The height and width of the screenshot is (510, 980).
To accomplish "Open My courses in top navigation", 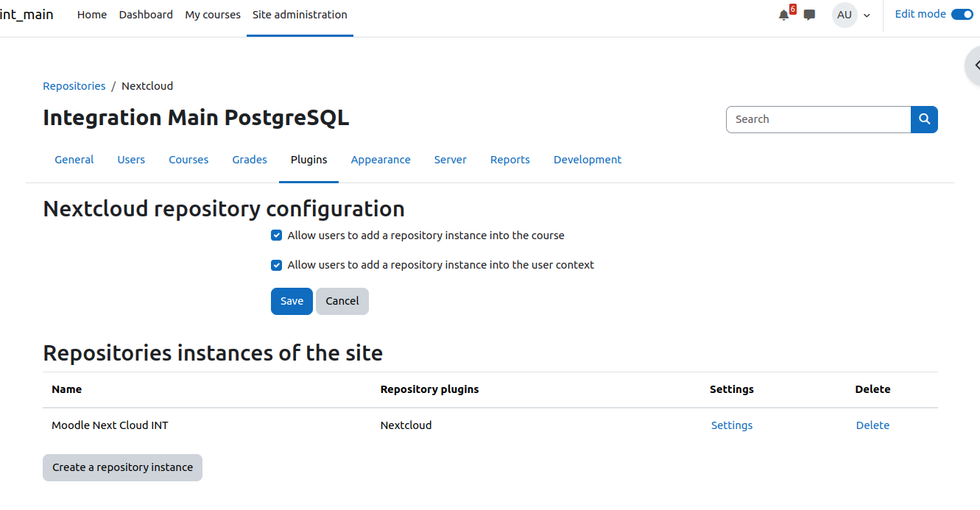I will (213, 15).
